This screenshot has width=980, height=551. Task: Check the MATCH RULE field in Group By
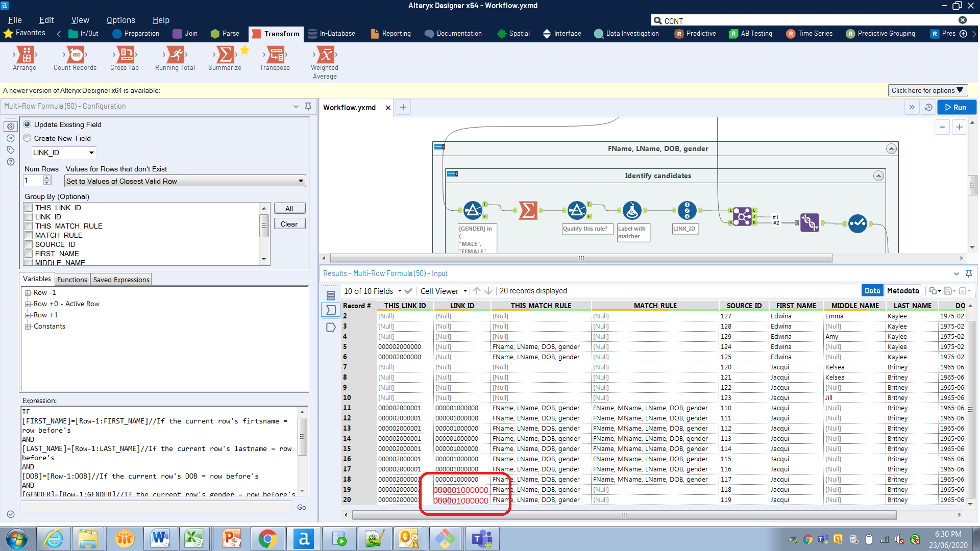tap(29, 235)
